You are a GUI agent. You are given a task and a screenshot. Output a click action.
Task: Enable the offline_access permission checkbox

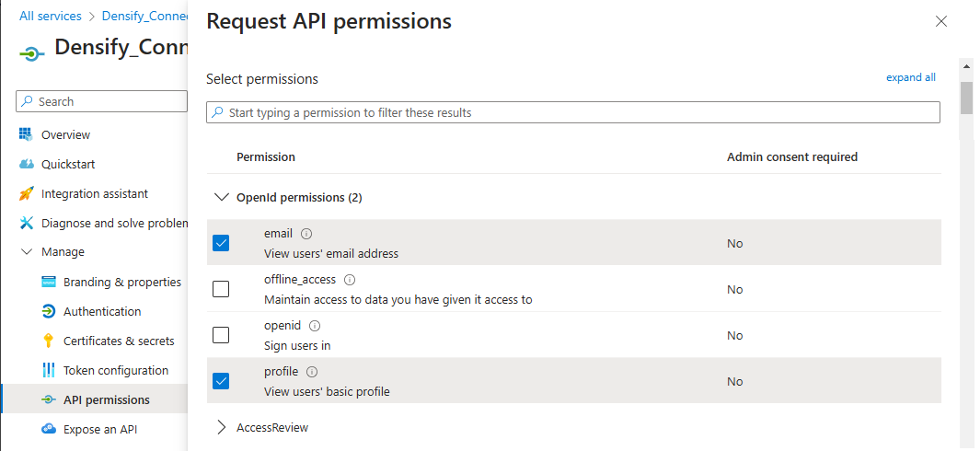click(221, 289)
